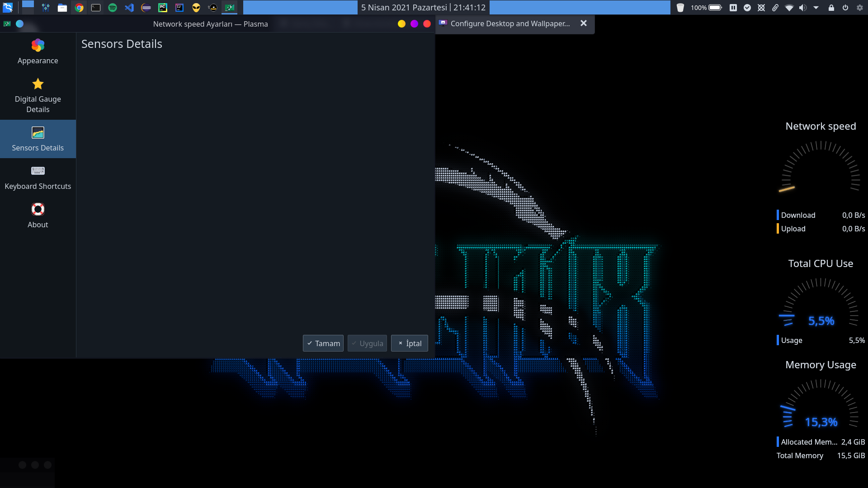Click the Tamam confirm button
The image size is (868, 488).
point(323,343)
